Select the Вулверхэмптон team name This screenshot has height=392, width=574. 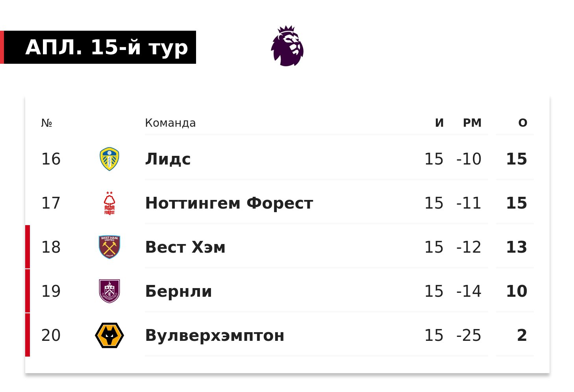(x=215, y=335)
